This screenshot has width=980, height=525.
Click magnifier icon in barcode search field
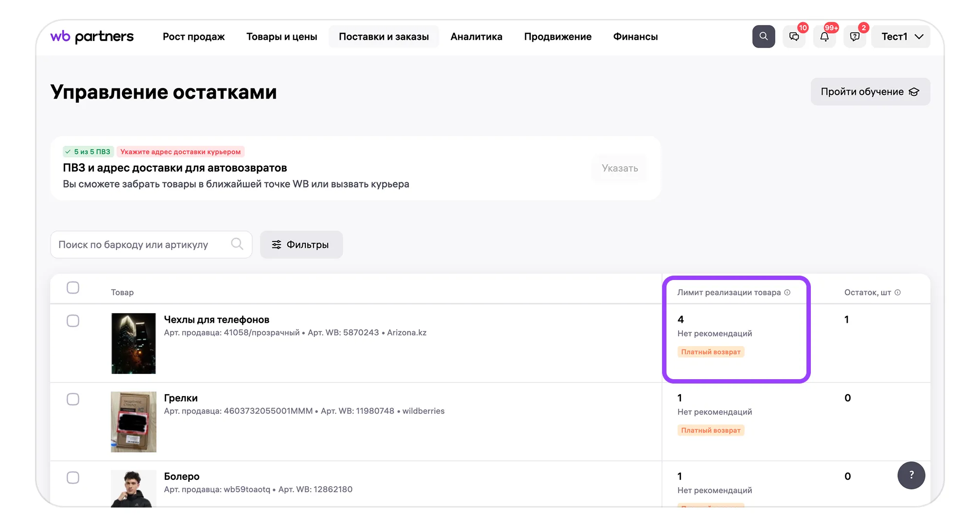(237, 244)
